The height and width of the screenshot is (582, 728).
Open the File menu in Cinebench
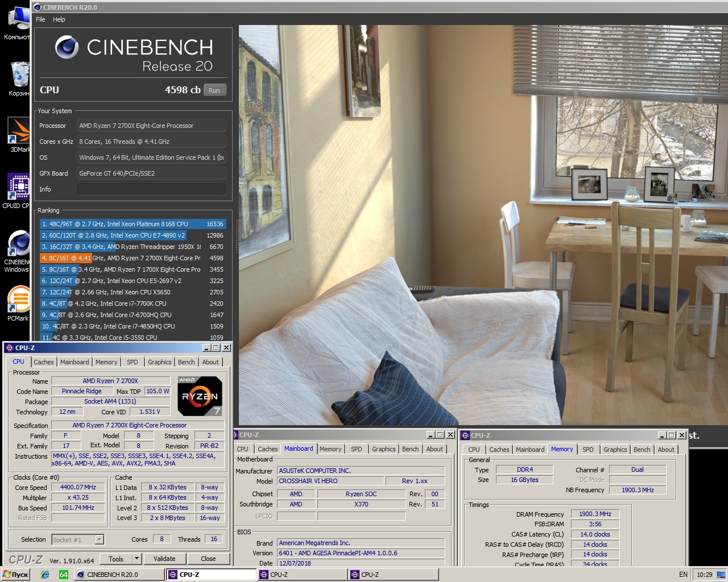(40, 19)
